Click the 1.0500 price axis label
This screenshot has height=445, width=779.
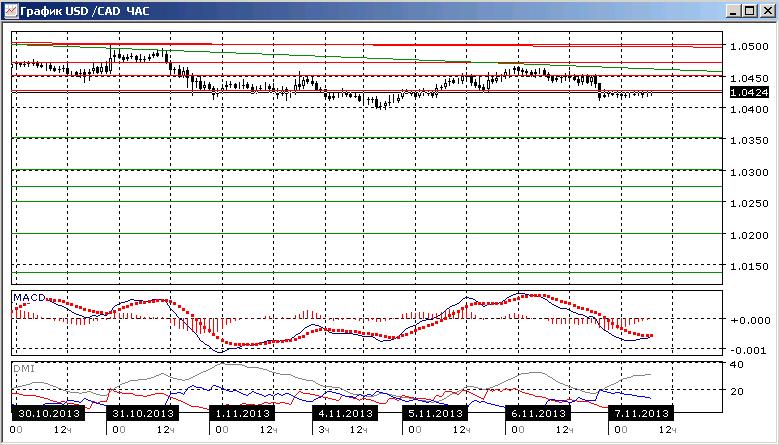[x=749, y=46]
